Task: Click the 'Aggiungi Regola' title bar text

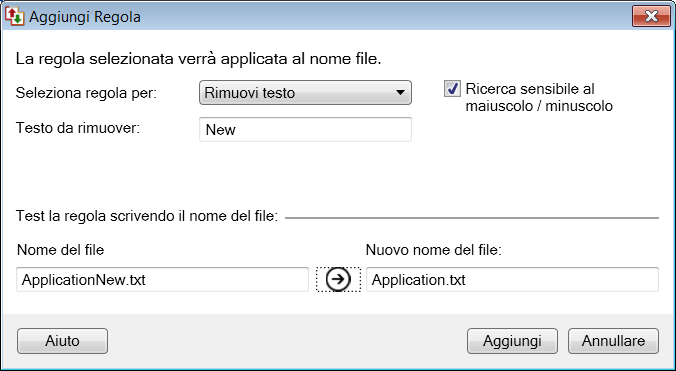Action: click(x=85, y=17)
